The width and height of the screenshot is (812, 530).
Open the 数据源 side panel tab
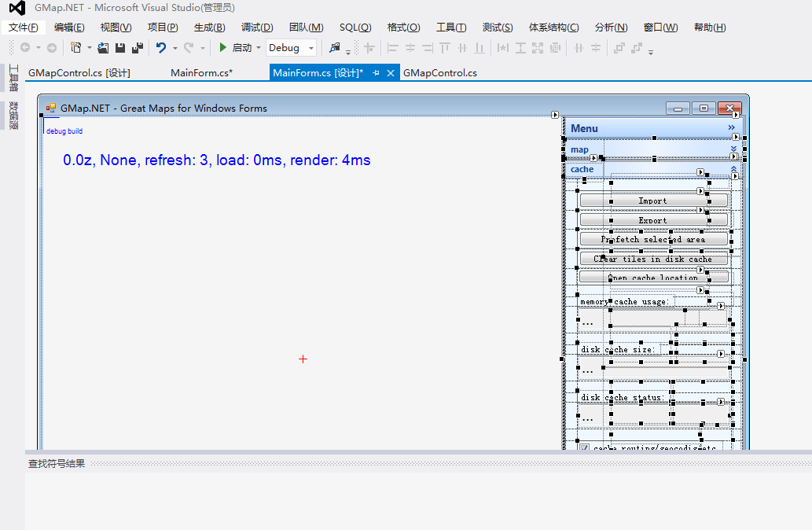13,115
